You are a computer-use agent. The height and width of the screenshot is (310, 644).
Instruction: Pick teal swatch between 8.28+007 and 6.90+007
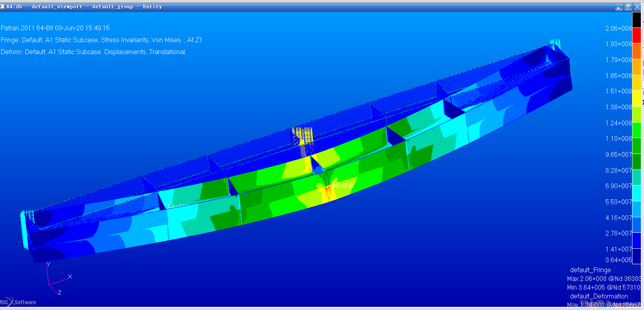click(x=636, y=177)
